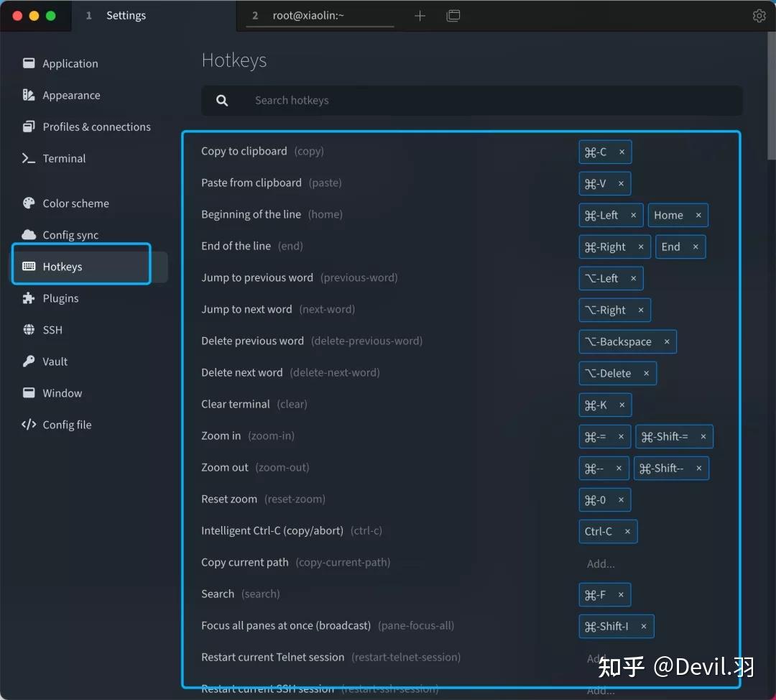Open the tab list overview icon
Viewport: 776px width, 700px height.
click(453, 15)
